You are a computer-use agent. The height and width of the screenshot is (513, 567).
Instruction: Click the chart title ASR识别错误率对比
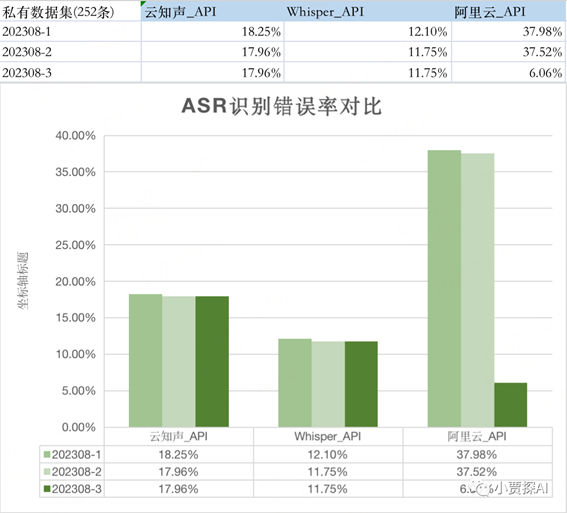click(282, 106)
